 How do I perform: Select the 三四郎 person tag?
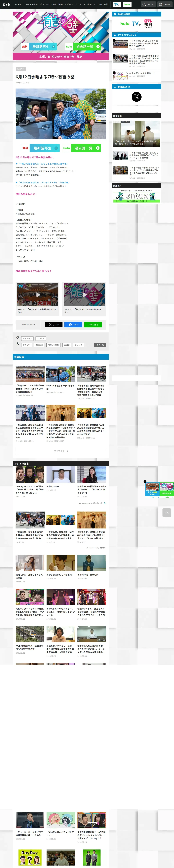pos(67,345)
